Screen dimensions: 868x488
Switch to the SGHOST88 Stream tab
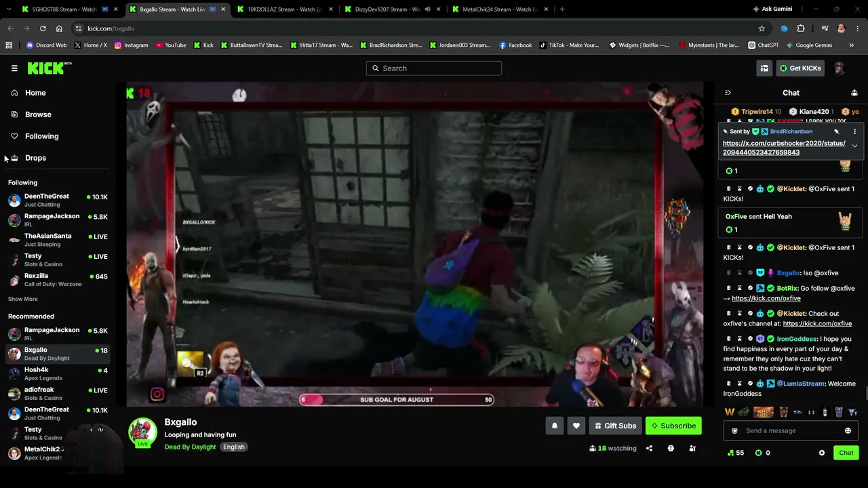pyautogui.click(x=68, y=9)
